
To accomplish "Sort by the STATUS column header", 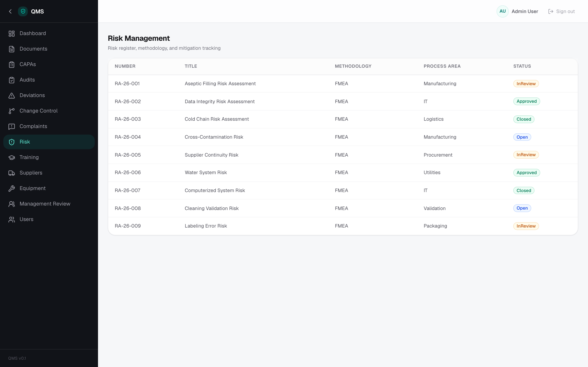I will tap(522, 66).
